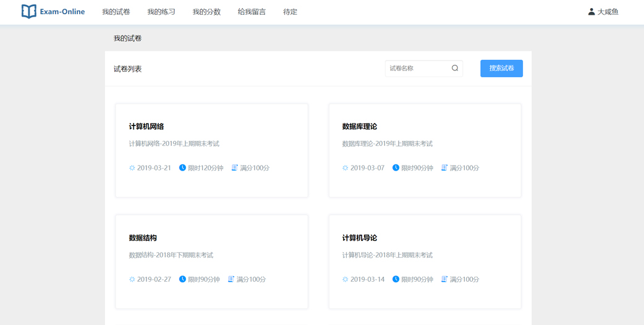
Task: Click the score icon on 计算机网络 card
Action: [x=235, y=168]
